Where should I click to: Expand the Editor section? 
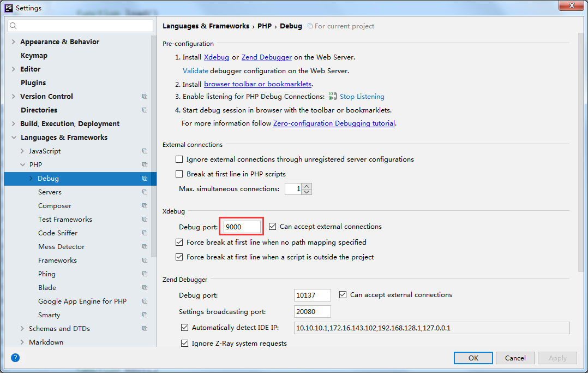(x=14, y=69)
